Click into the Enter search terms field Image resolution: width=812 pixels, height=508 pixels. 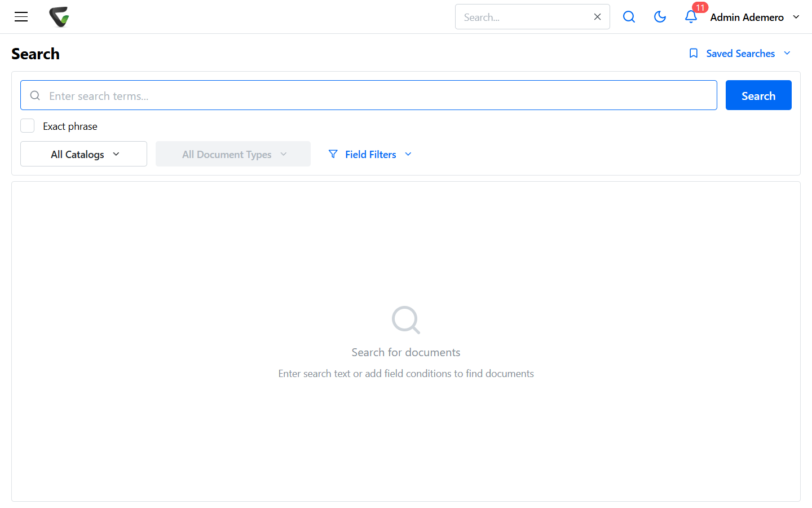point(369,95)
